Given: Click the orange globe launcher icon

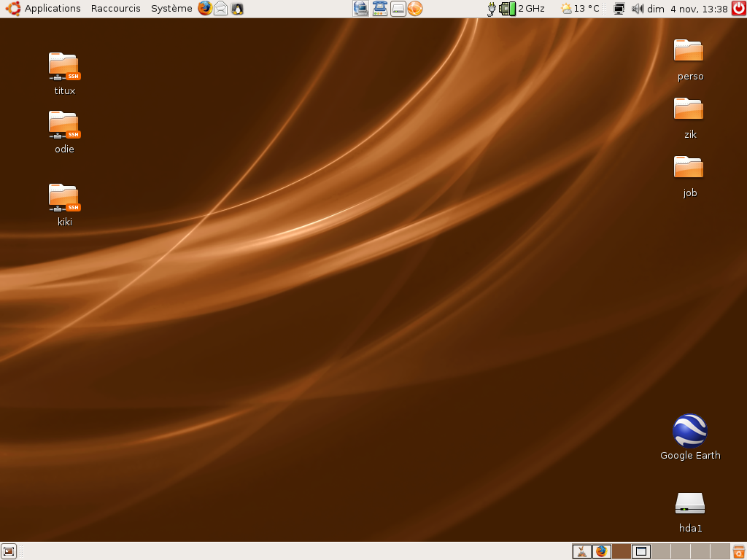Looking at the screenshot, I should tap(415, 9).
